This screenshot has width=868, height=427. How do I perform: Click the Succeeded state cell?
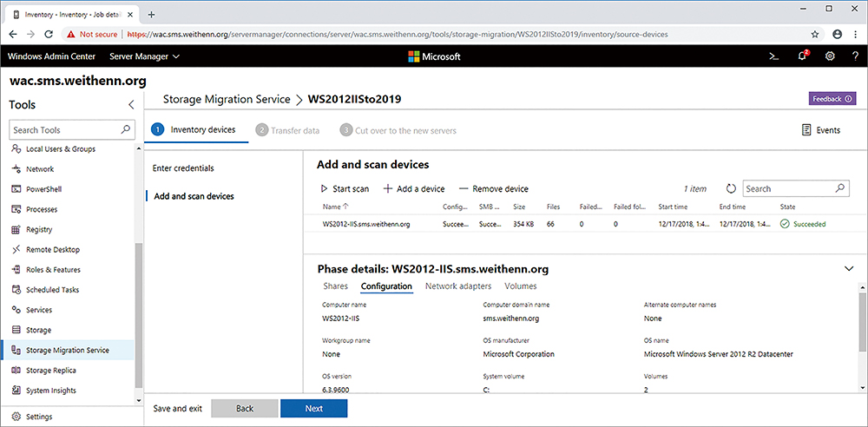[803, 224]
